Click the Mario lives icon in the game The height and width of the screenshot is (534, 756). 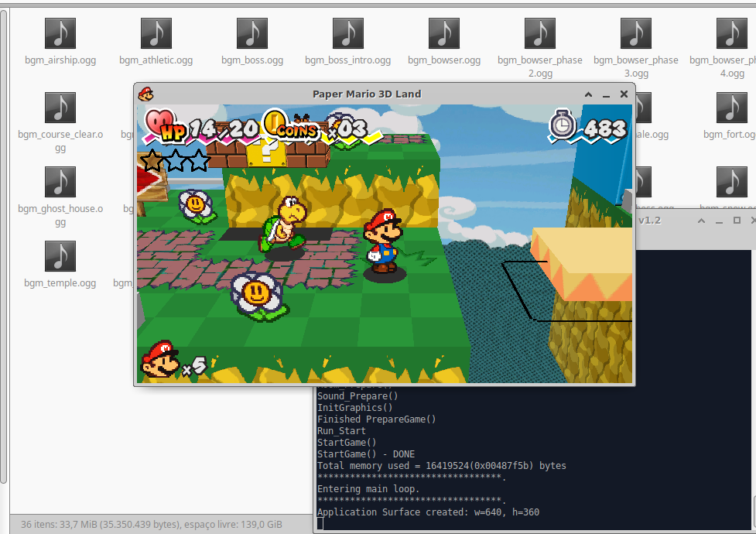159,359
